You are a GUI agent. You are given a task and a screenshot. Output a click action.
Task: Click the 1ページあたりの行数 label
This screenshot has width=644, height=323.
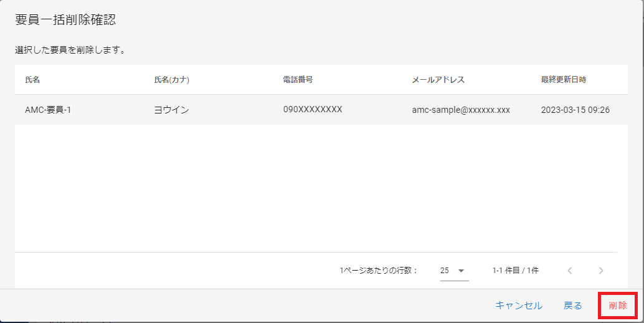pos(378,271)
